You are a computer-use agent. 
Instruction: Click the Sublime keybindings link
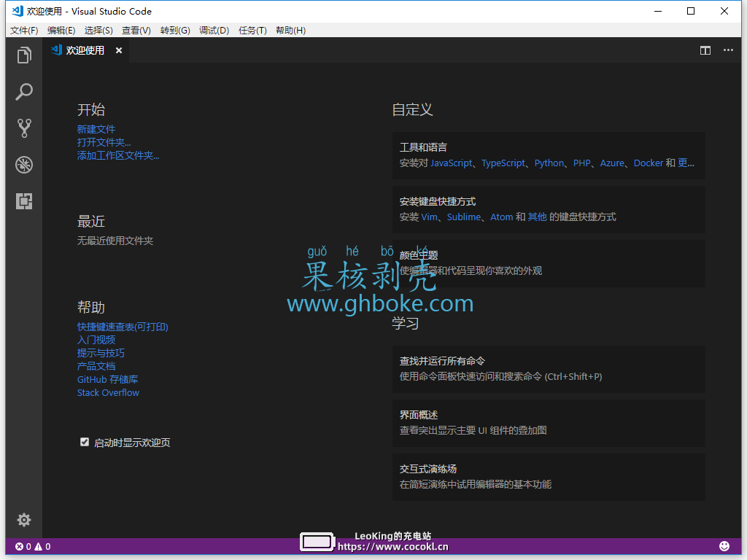(x=463, y=217)
